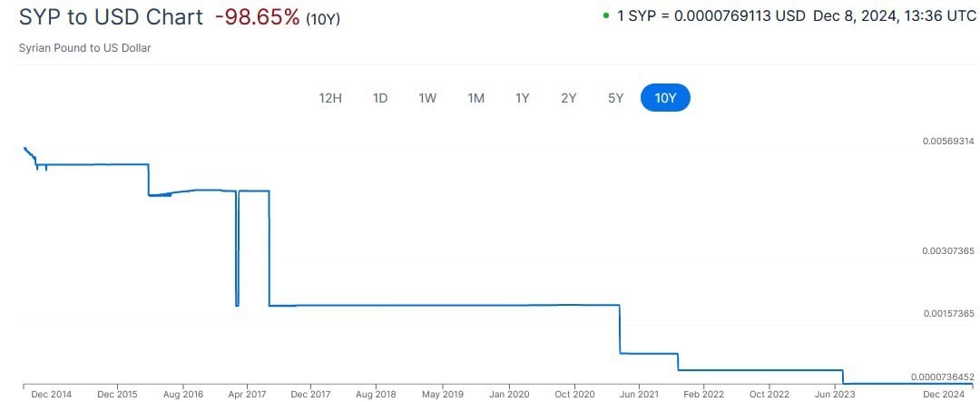
Task: Select the 12H time range
Action: point(330,98)
